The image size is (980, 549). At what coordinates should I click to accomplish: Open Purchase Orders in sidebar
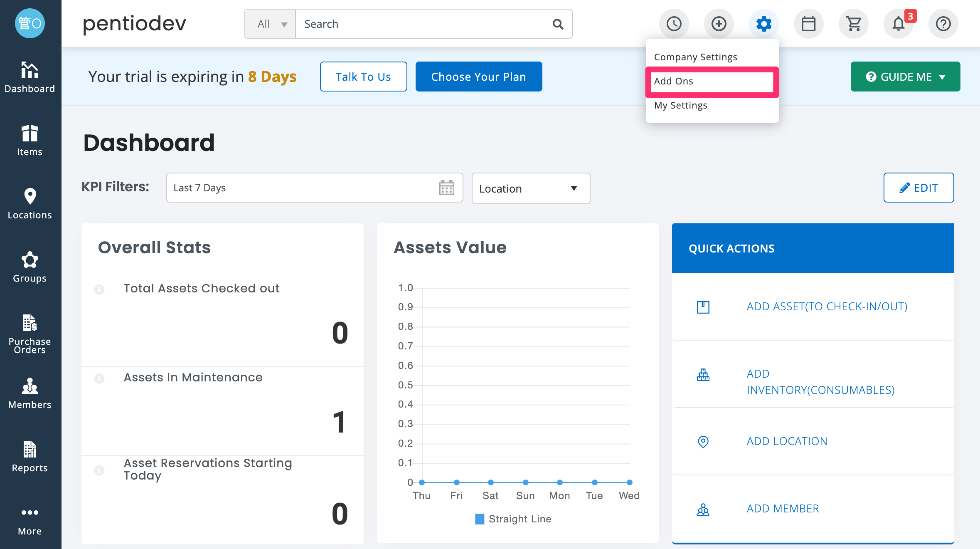[30, 334]
